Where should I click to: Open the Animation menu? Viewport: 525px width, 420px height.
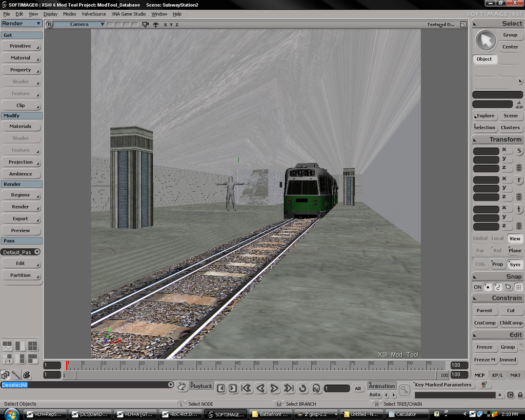[x=381, y=386]
